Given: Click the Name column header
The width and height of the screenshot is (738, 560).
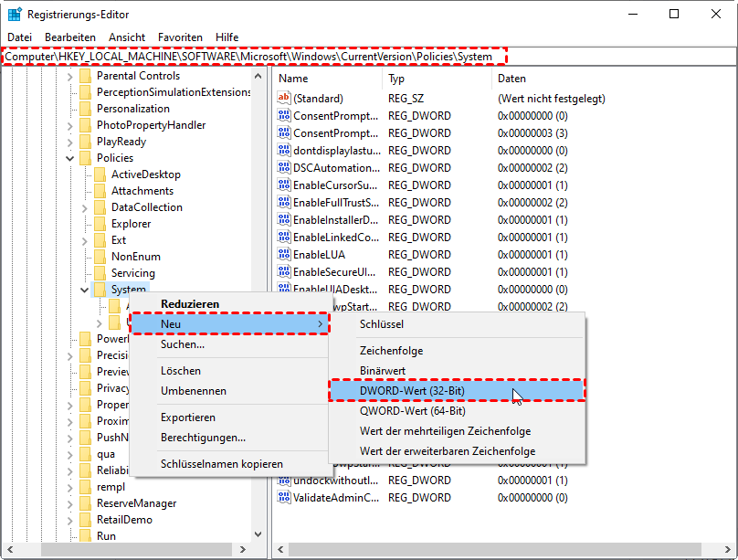Looking at the screenshot, I should tap(328, 79).
